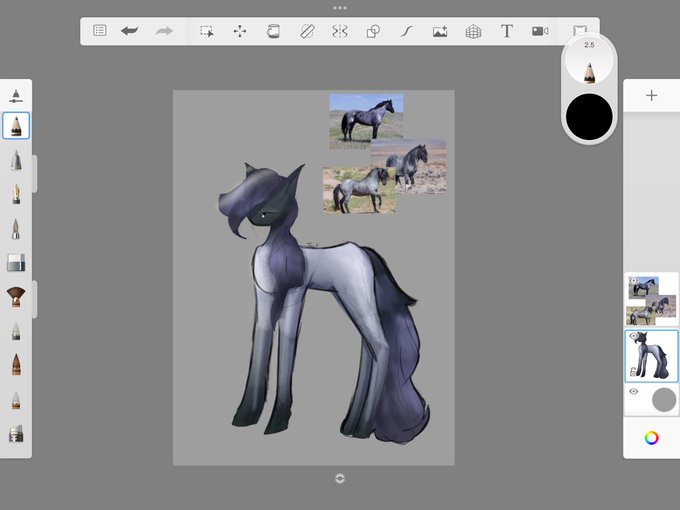Enable the Symmetry tool

coord(340,31)
